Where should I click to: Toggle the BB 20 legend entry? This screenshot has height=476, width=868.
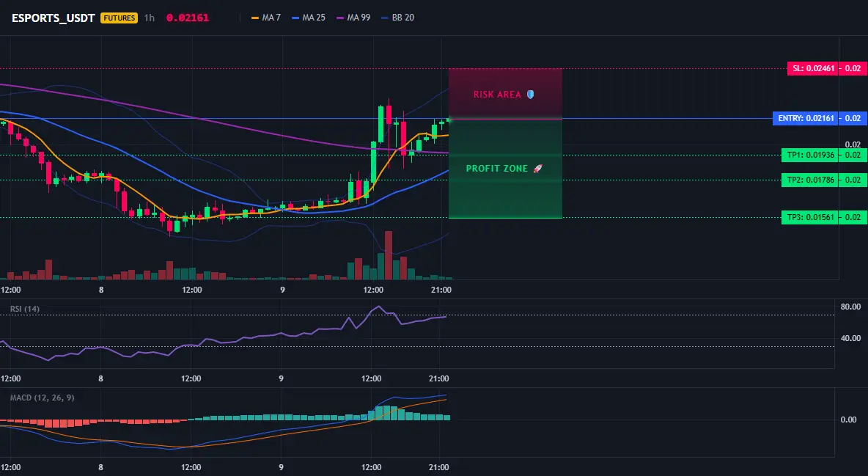(x=398, y=18)
